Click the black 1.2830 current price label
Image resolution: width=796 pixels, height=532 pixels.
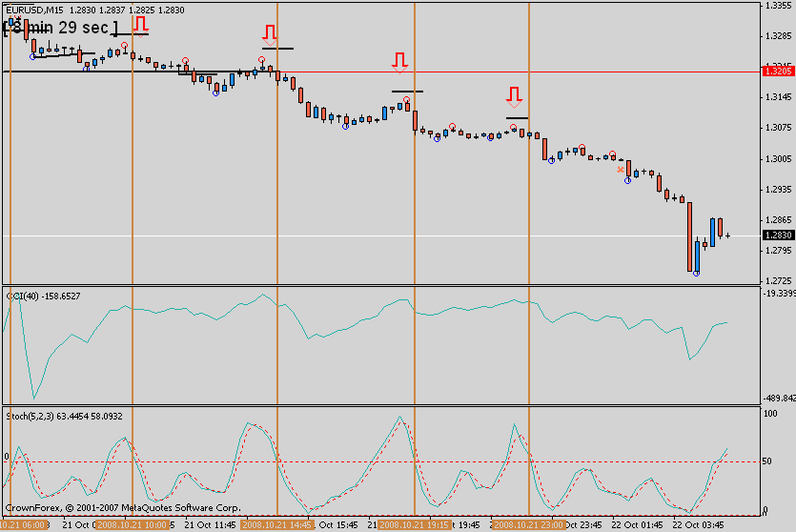778,235
